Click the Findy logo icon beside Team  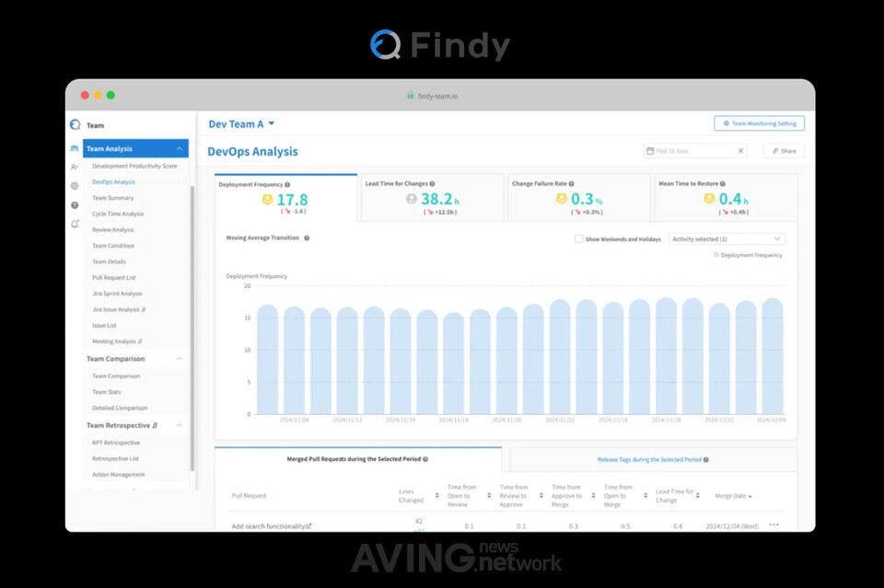(x=75, y=125)
